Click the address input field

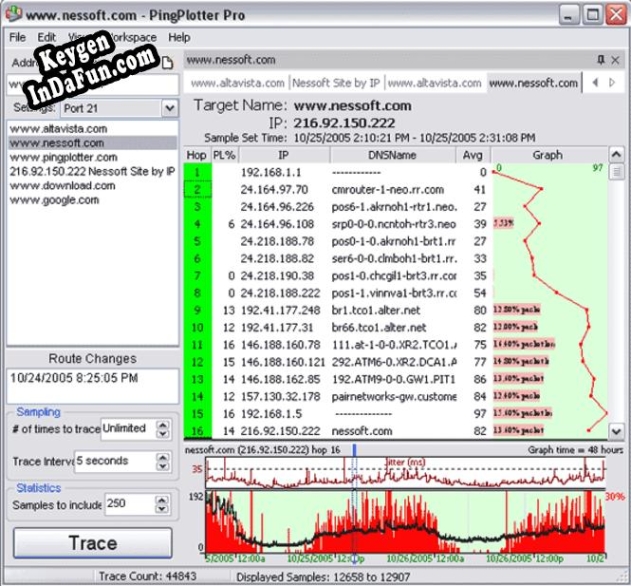pos(93,85)
